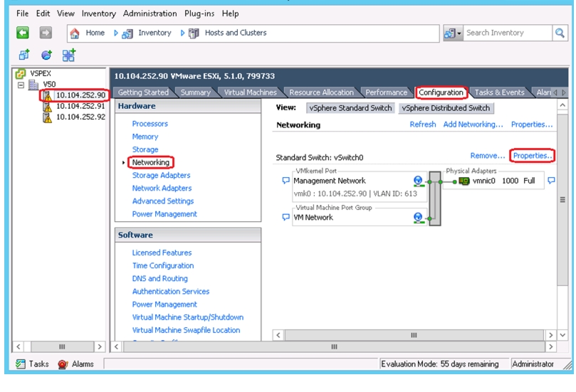Click speech bubble icon beside VM Network

tap(286, 217)
